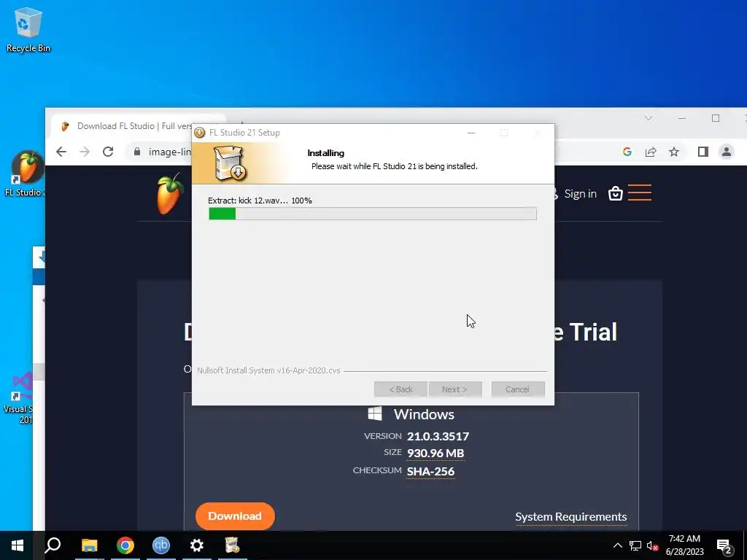Open File Explorer from taskbar
The height and width of the screenshot is (560, 747).
(x=89, y=545)
